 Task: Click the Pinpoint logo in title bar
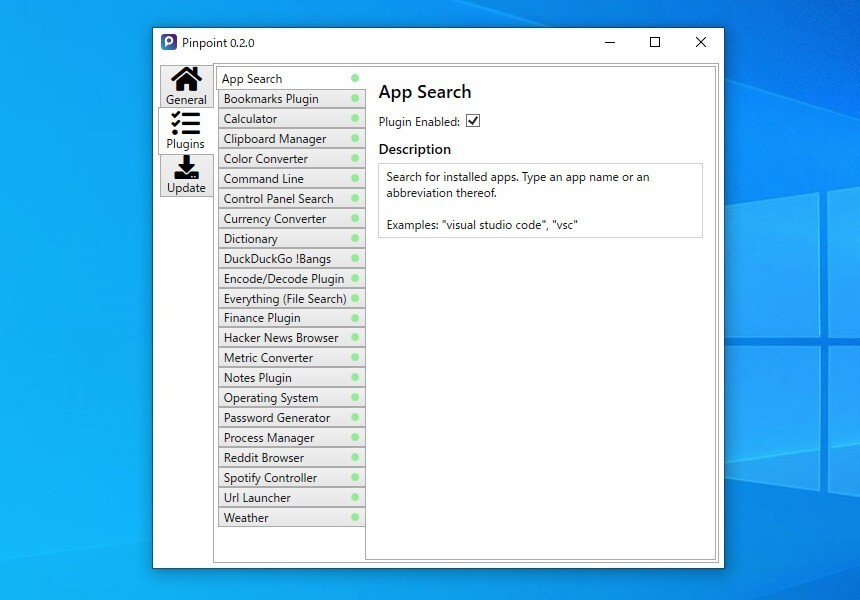point(170,42)
